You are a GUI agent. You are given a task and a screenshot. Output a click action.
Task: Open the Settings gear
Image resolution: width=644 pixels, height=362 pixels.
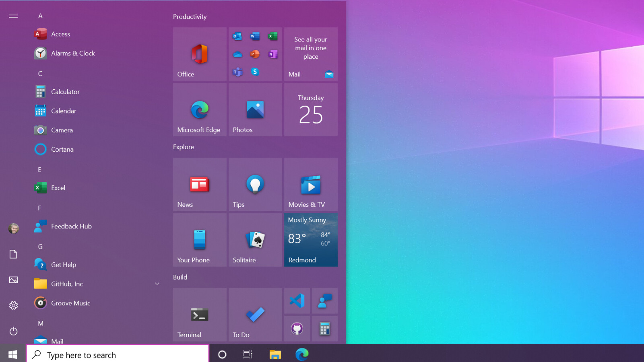tap(13, 306)
